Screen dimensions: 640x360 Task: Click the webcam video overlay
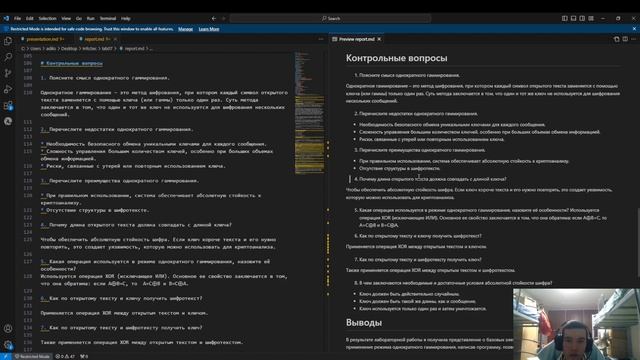point(576,324)
